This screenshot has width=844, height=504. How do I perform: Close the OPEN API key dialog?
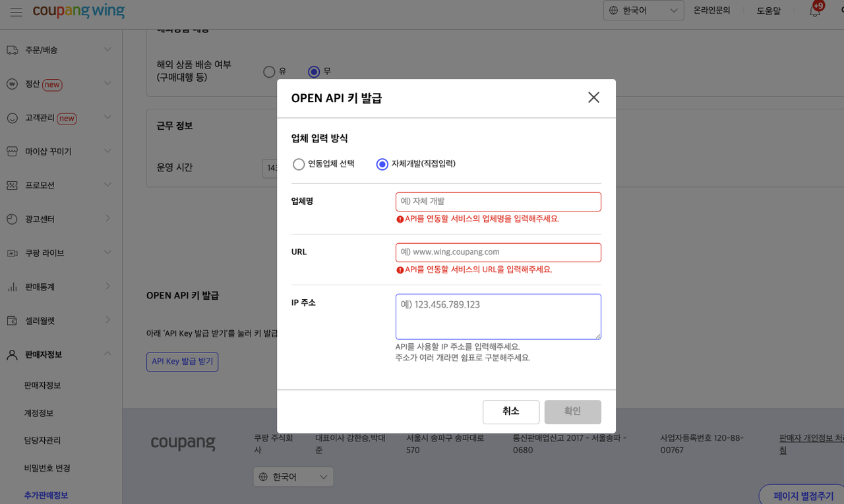[x=593, y=98]
